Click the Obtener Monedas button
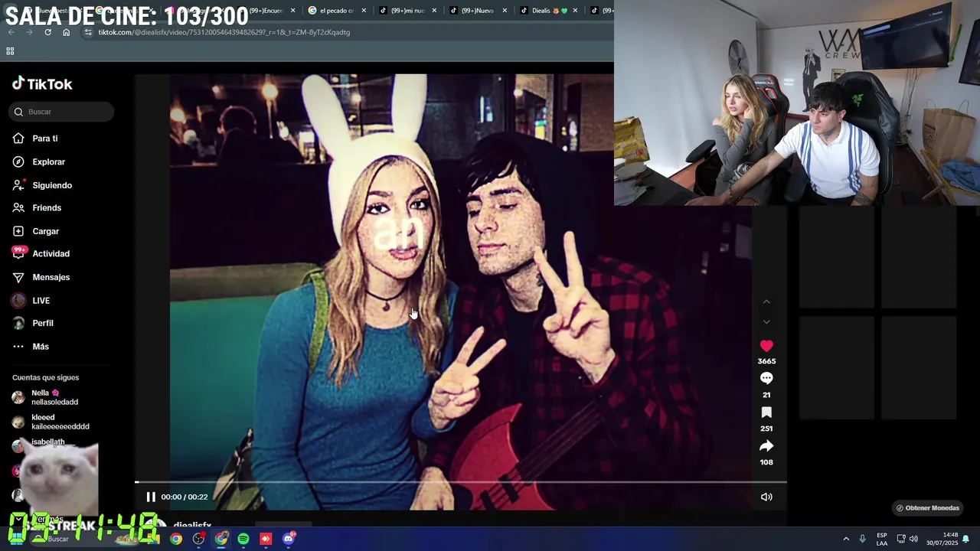The height and width of the screenshot is (551, 980). click(927, 508)
